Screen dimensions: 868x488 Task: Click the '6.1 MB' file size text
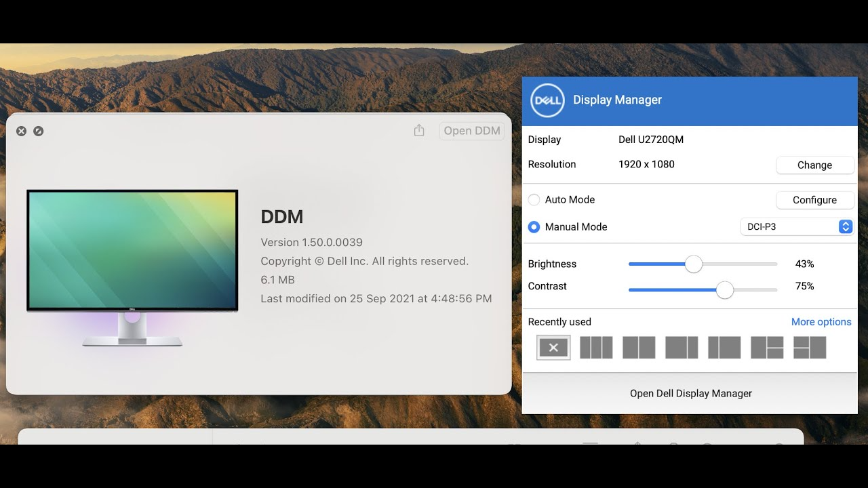[278, 279]
